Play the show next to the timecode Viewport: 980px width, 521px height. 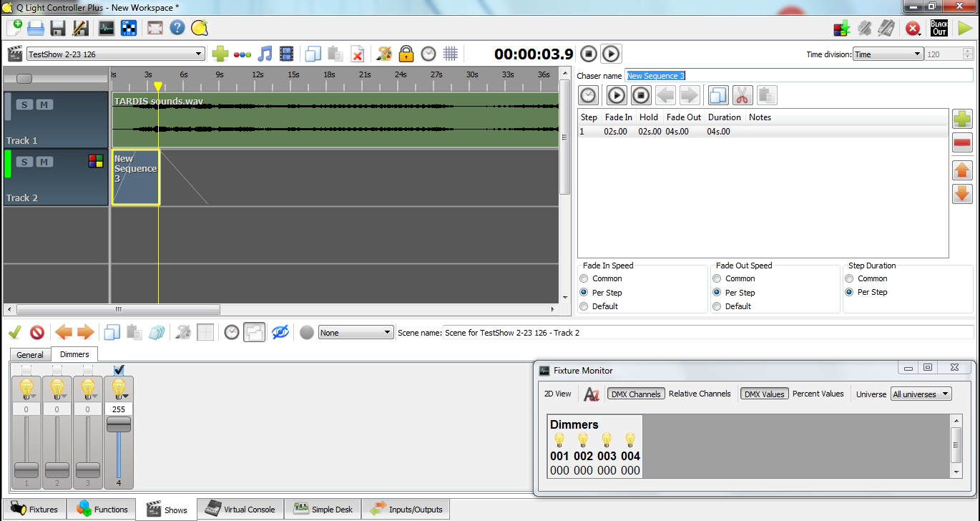(610, 54)
